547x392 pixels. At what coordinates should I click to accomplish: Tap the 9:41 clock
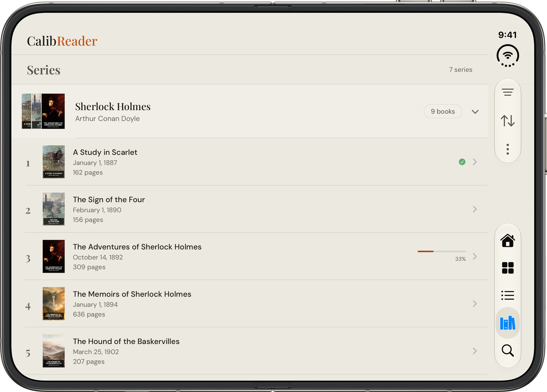[507, 35]
